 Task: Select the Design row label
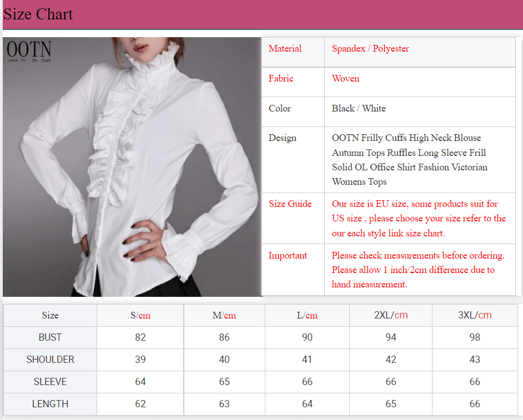(x=282, y=138)
